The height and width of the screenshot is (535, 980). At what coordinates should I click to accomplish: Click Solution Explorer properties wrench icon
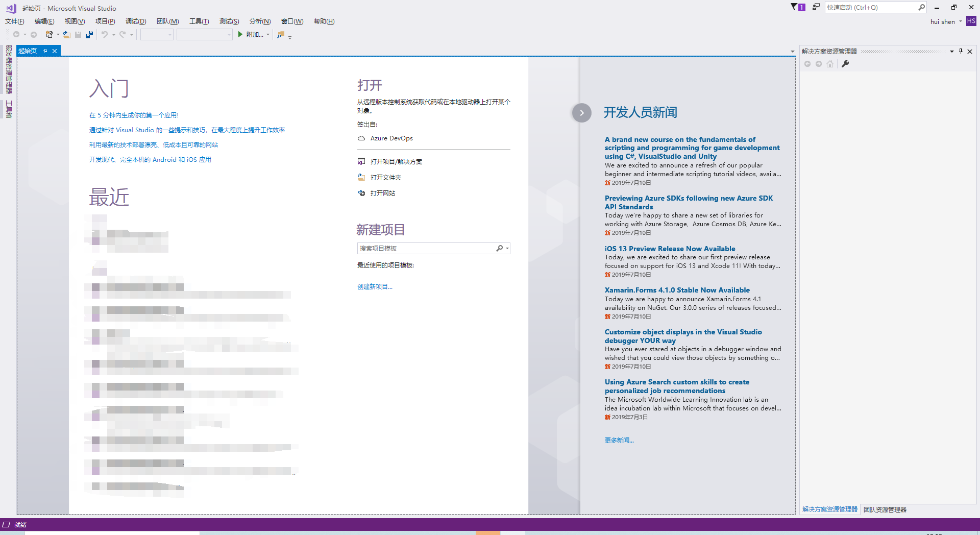click(x=845, y=64)
